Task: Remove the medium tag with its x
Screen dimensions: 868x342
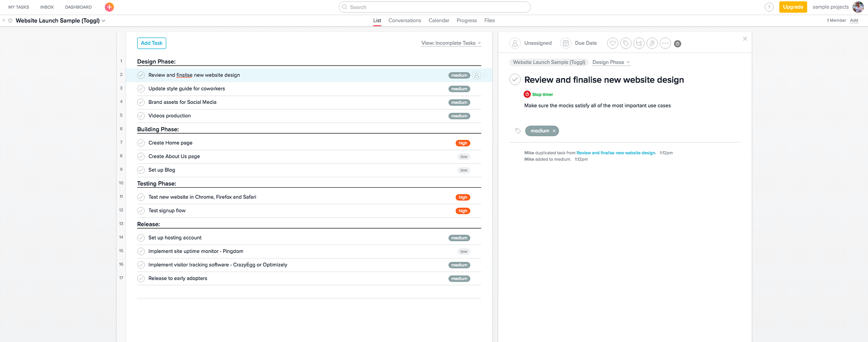Action: [554, 131]
